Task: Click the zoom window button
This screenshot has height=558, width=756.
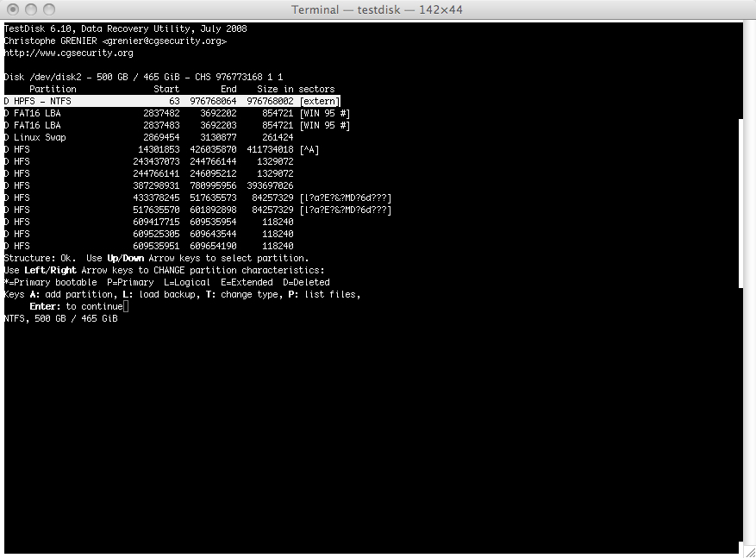Action: click(x=48, y=9)
